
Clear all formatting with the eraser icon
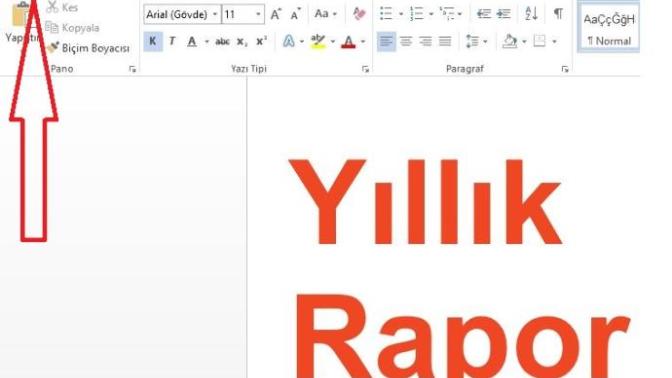point(359,14)
